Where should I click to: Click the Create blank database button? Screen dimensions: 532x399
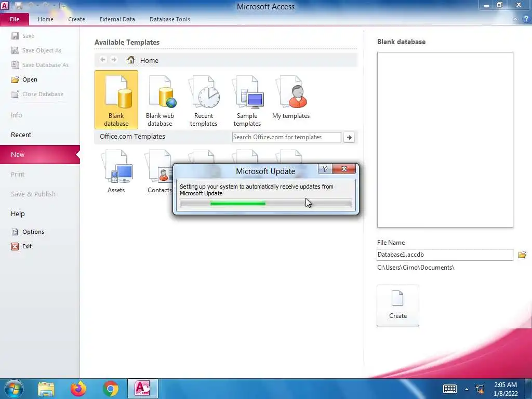tap(397, 305)
